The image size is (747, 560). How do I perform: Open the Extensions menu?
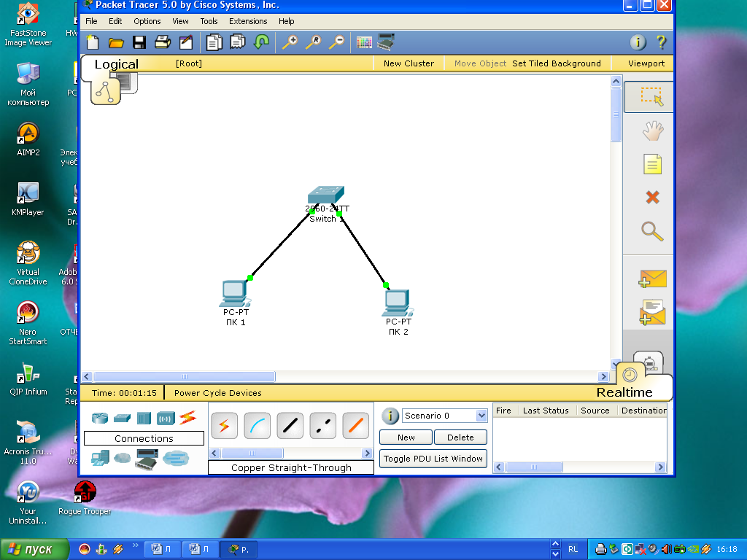pos(248,21)
